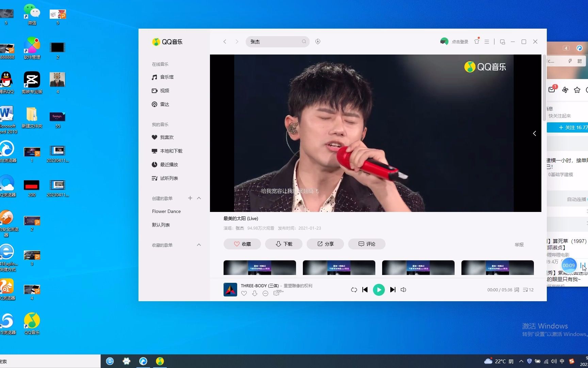Go back with the left arrow

point(225,42)
